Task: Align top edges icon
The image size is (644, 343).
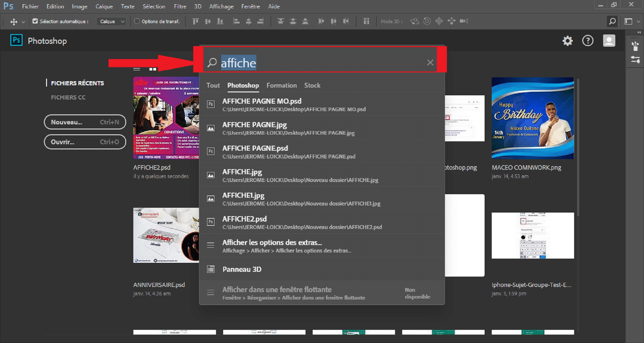Action: pyautogui.click(x=195, y=21)
